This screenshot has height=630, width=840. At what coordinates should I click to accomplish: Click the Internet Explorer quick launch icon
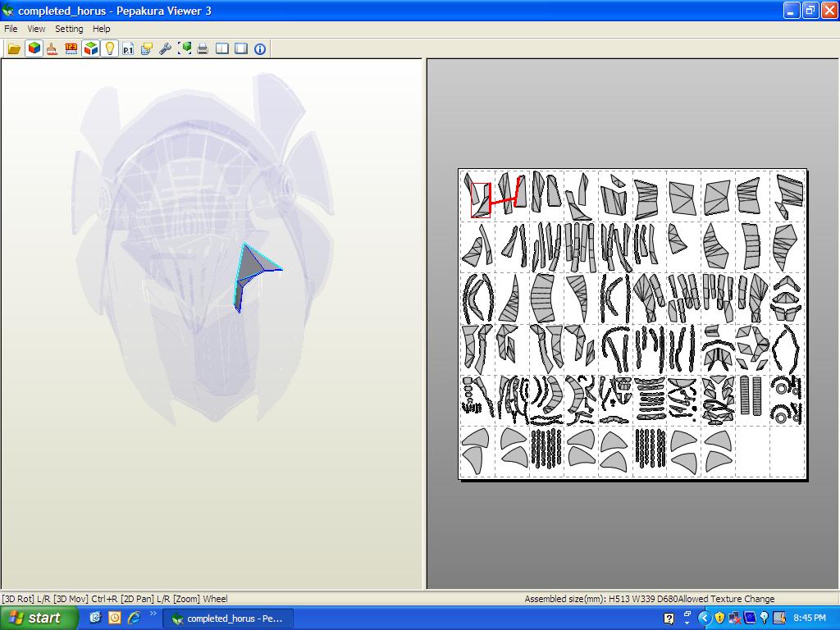[x=134, y=618]
